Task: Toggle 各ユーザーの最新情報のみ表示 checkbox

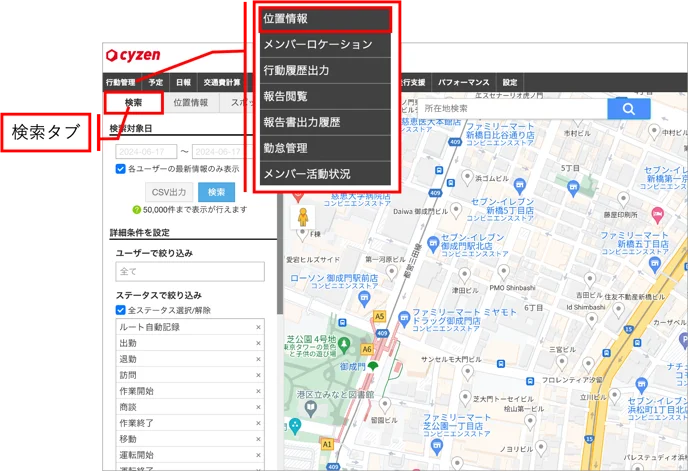Action: point(121,169)
